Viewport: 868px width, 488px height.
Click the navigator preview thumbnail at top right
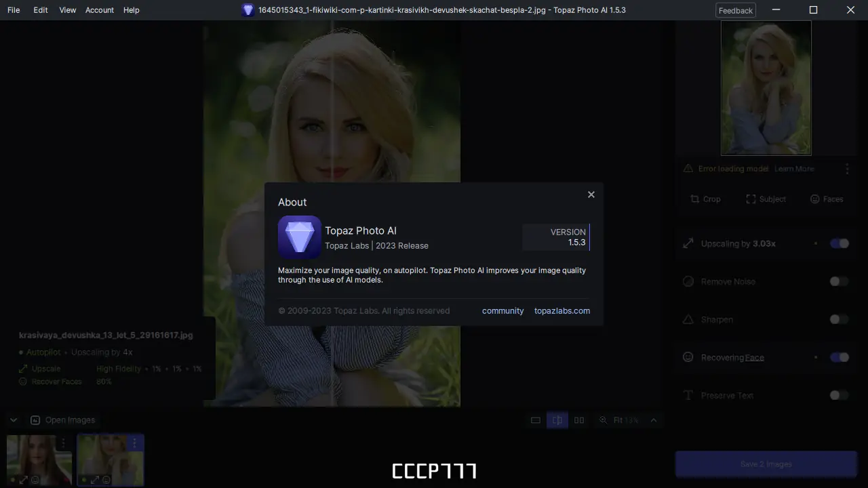[766, 87]
